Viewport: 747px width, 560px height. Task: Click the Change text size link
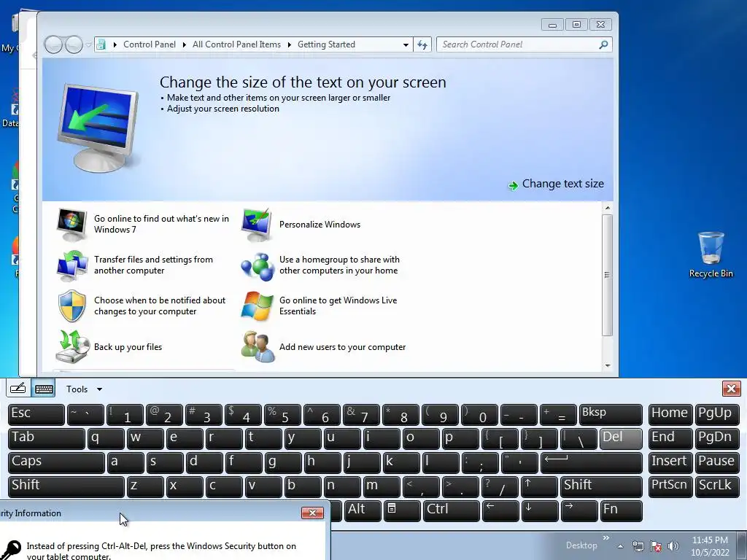[x=562, y=184]
